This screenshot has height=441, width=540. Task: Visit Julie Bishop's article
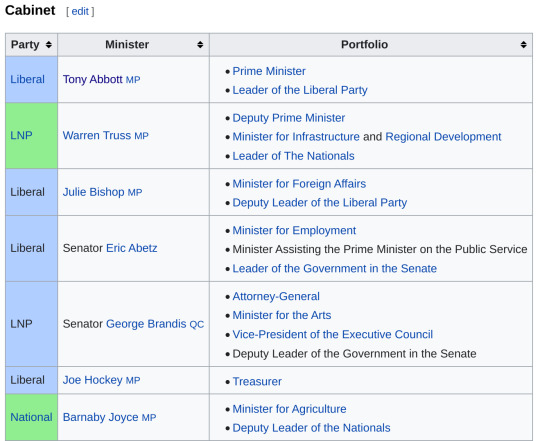pos(93,192)
